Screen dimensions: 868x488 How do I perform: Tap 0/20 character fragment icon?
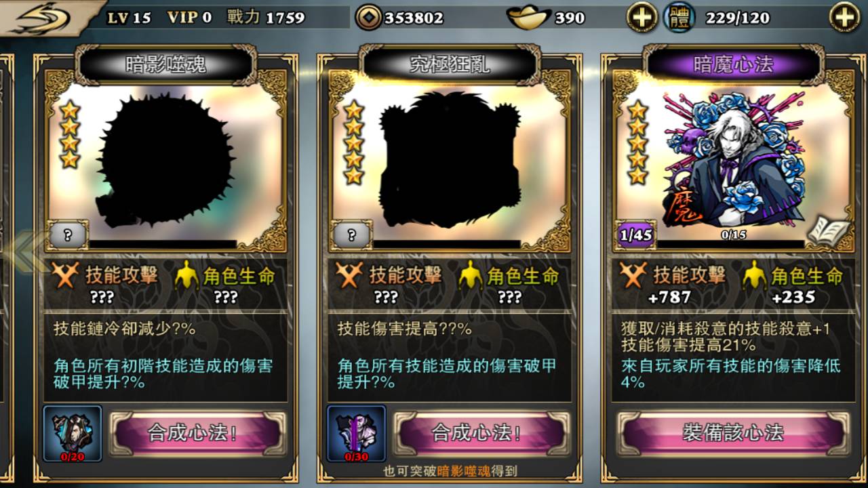coord(73,434)
